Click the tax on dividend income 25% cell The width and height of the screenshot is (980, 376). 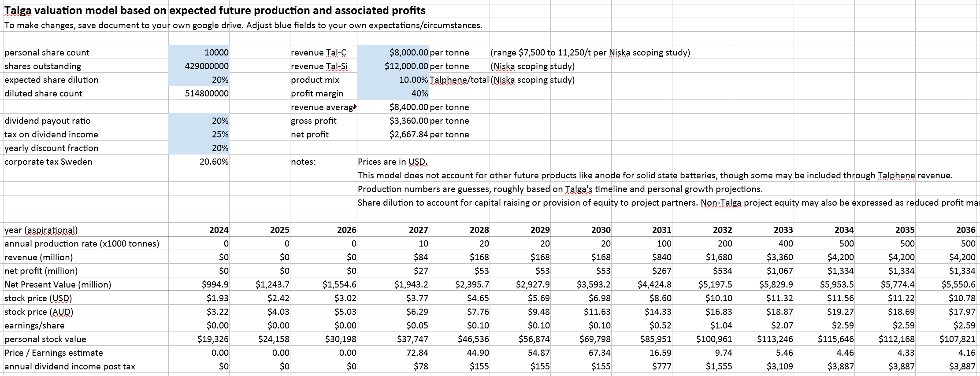pos(199,134)
